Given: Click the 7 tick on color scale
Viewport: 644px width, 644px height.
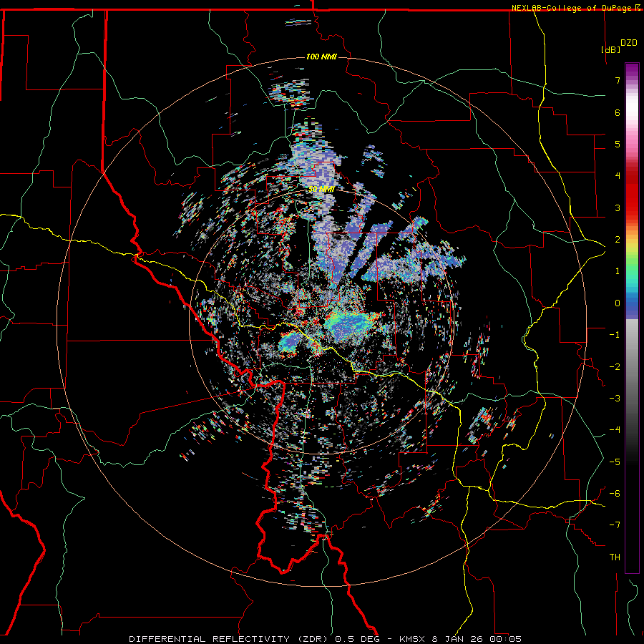Looking at the screenshot, I should point(618,80).
